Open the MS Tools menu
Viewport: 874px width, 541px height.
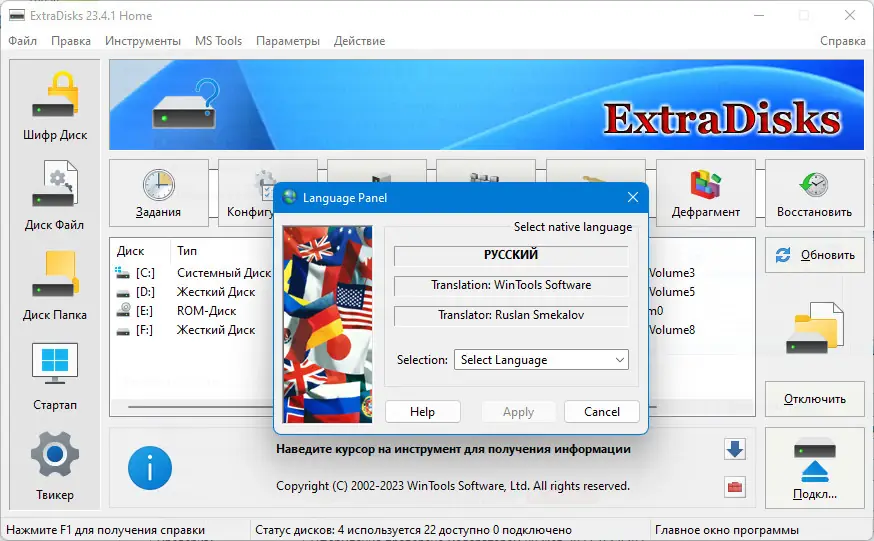coord(218,41)
